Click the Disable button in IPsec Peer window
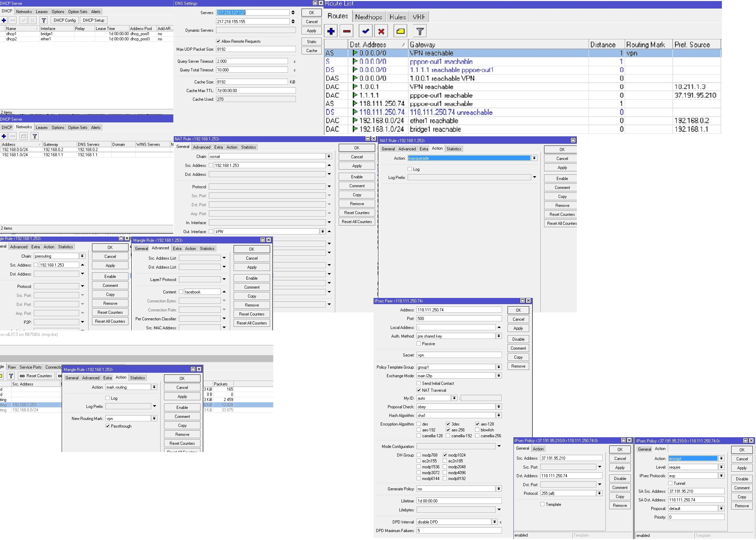The width and height of the screenshot is (756, 540). [x=518, y=339]
